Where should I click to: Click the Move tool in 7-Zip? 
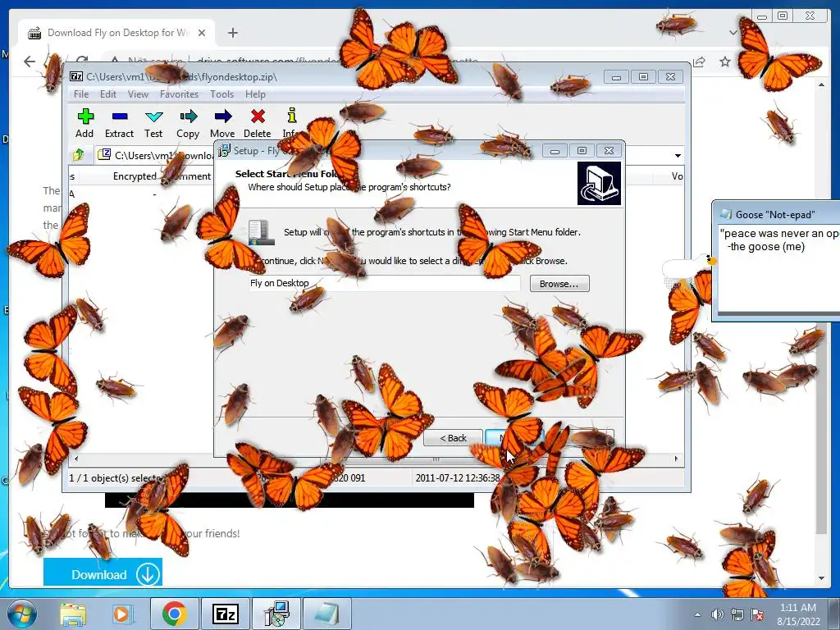tap(222, 123)
